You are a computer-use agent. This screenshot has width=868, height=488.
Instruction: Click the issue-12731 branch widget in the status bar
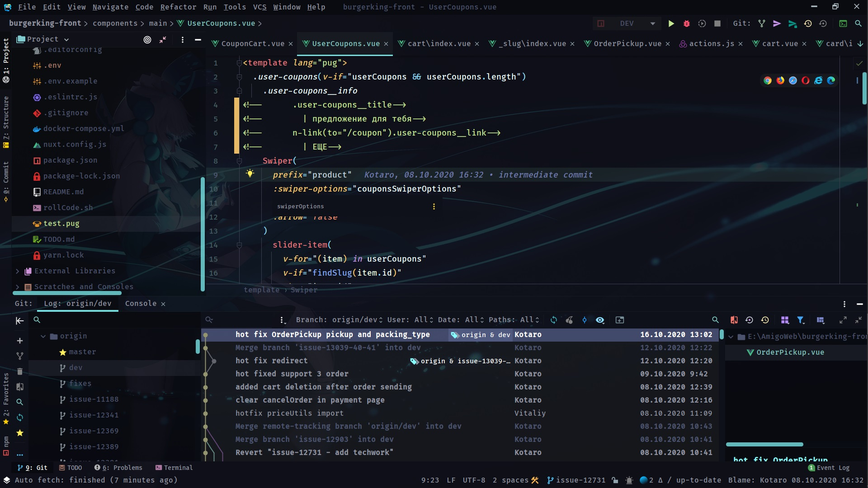(x=576, y=480)
